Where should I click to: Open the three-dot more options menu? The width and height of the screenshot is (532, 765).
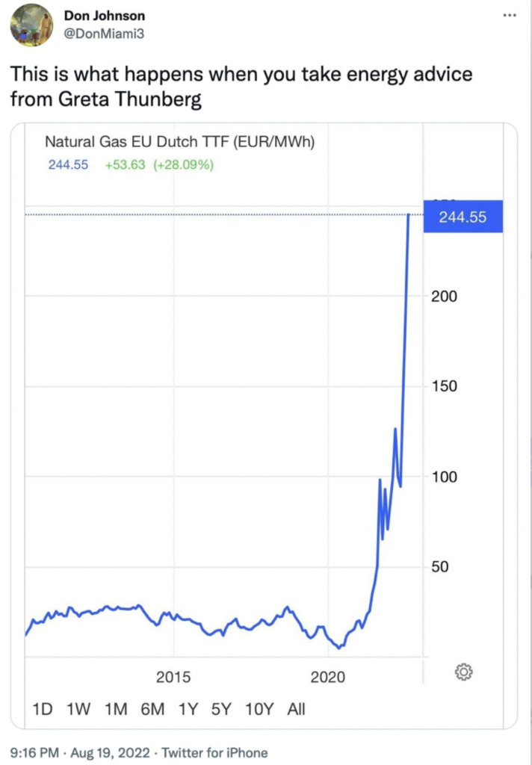coord(509,14)
